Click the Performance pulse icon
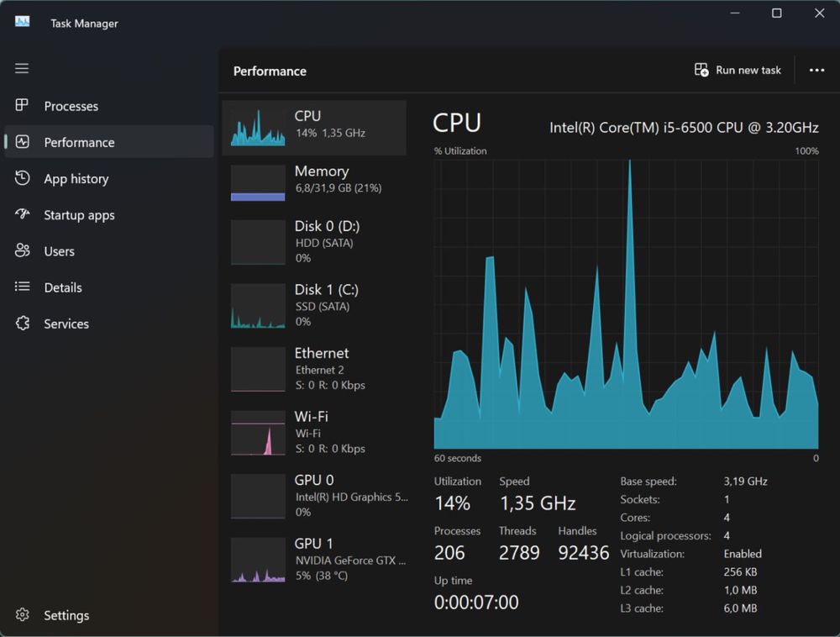 (x=22, y=141)
